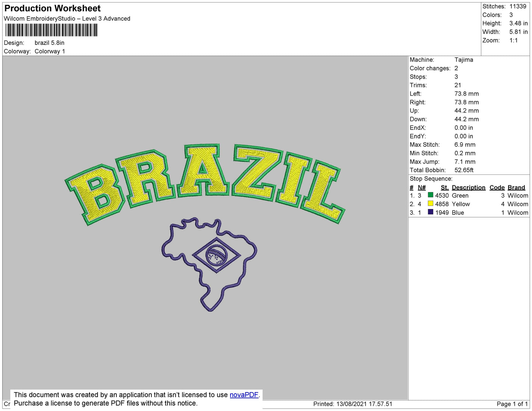Click the Width value 5.81 in
532x411 pixels.
(518, 32)
